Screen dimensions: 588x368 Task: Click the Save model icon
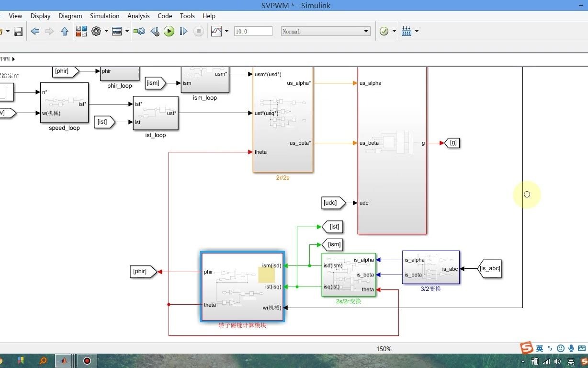[x=18, y=32]
